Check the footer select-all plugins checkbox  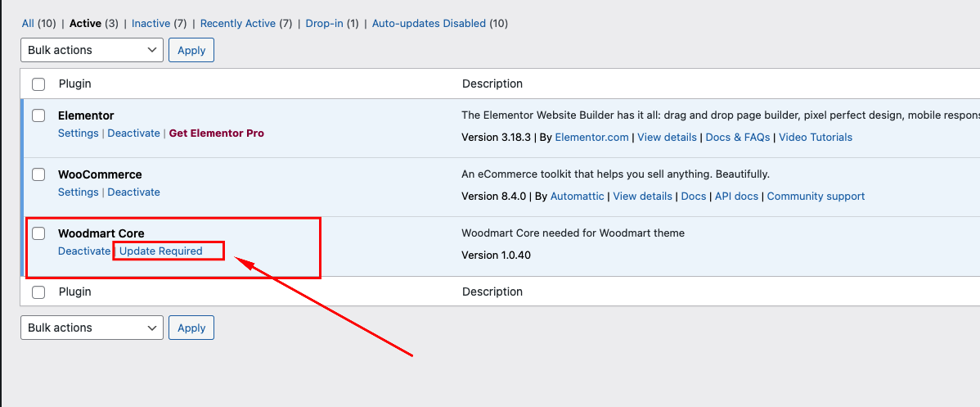coord(38,292)
